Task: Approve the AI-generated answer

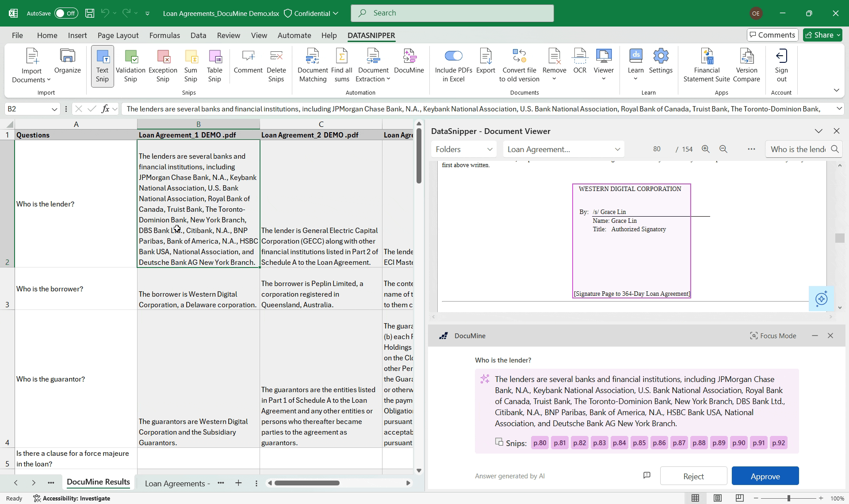Action: pos(765,476)
